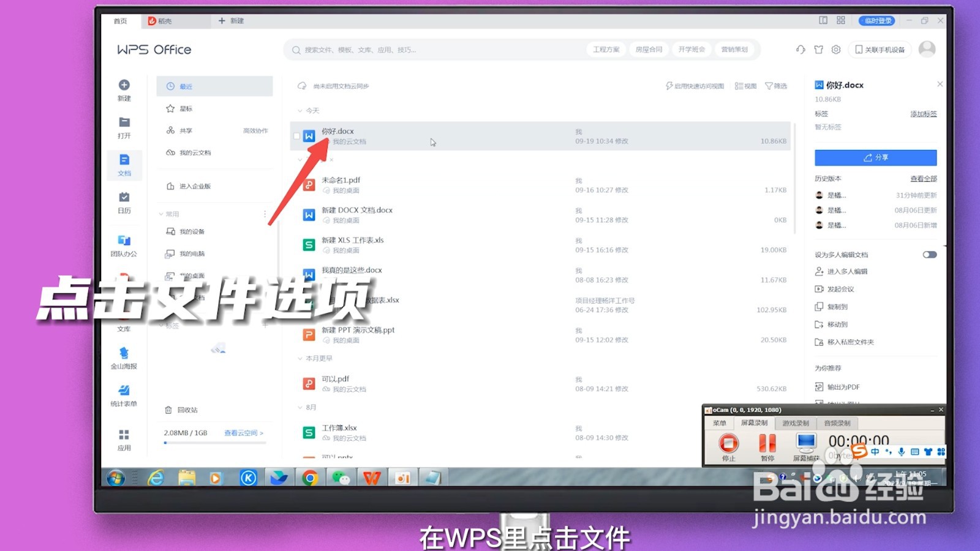This screenshot has height=551, width=980.
Task: Select 共享 in the navigation list
Action: click(214, 130)
